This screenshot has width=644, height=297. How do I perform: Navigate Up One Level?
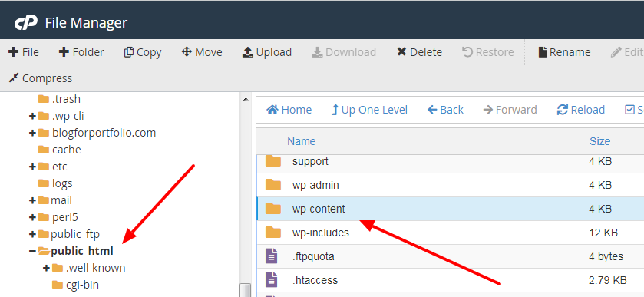[x=369, y=110]
